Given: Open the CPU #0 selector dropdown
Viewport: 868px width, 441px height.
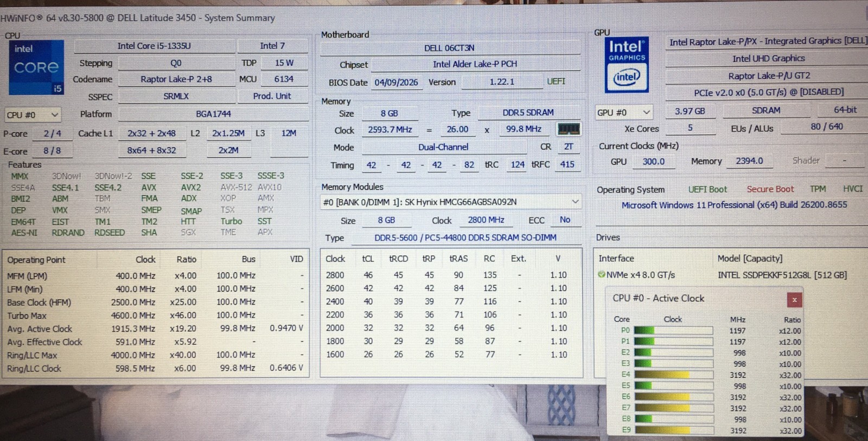Looking at the screenshot, I should click(x=33, y=115).
